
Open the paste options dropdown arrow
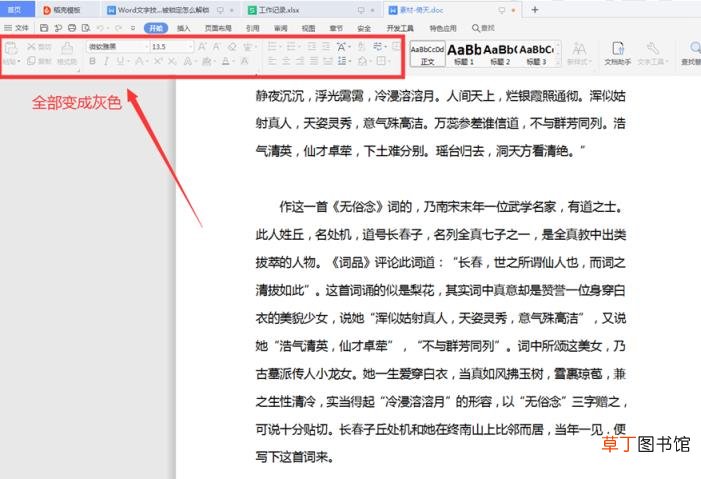pyautogui.click(x=18, y=61)
